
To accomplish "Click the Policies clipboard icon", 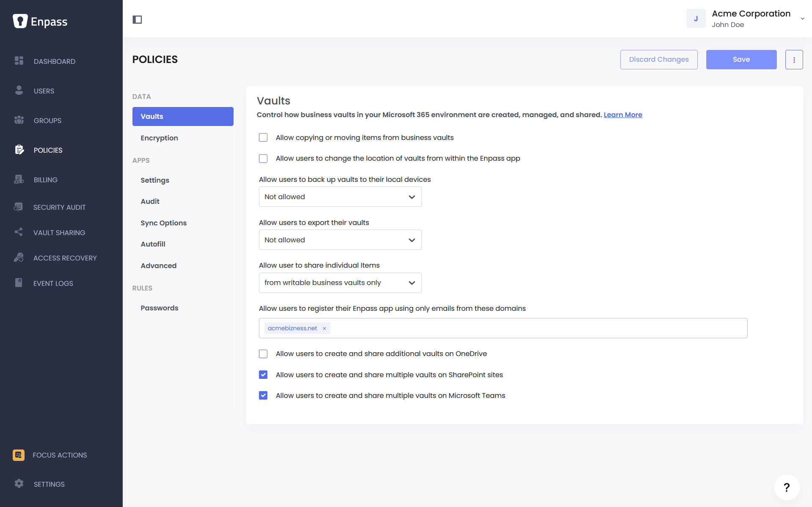I will coord(19,150).
